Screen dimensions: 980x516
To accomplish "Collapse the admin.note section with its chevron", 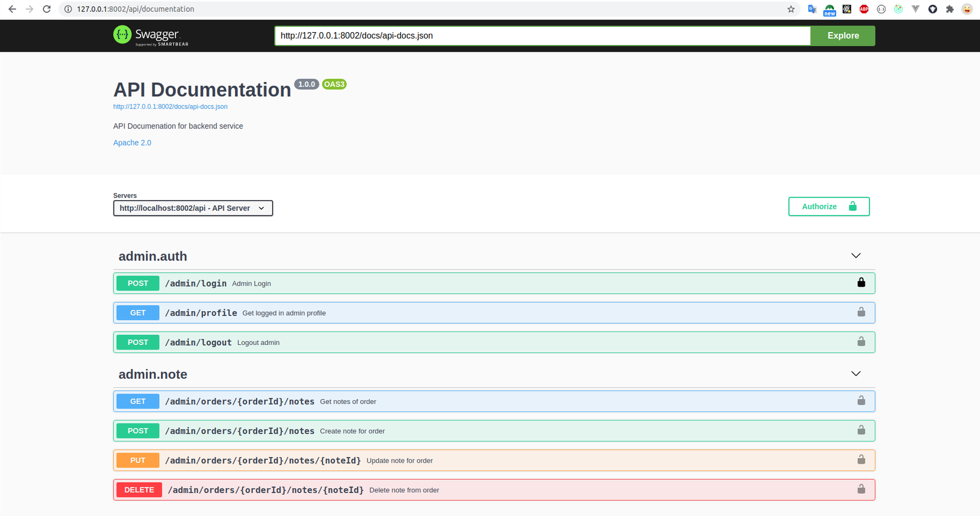I will click(856, 374).
